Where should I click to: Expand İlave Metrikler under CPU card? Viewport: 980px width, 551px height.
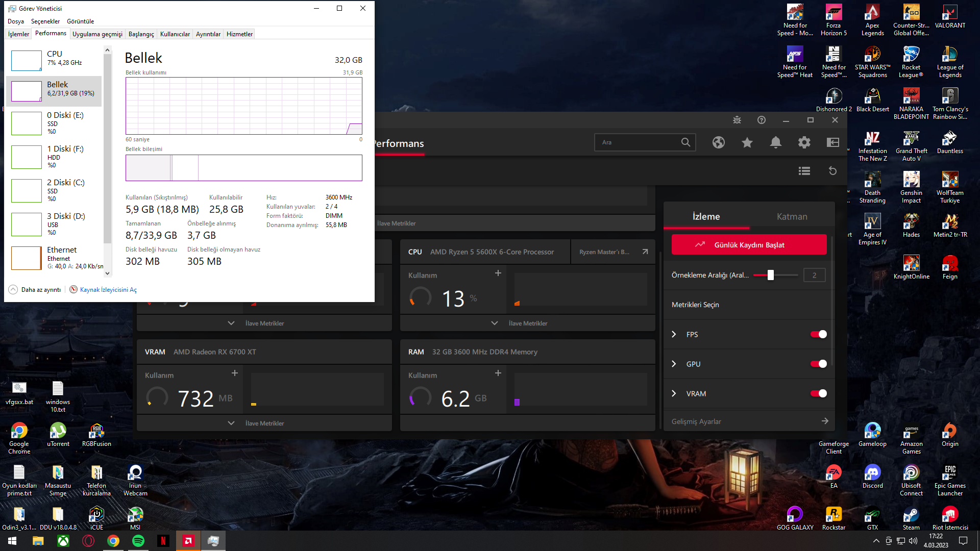(x=528, y=323)
